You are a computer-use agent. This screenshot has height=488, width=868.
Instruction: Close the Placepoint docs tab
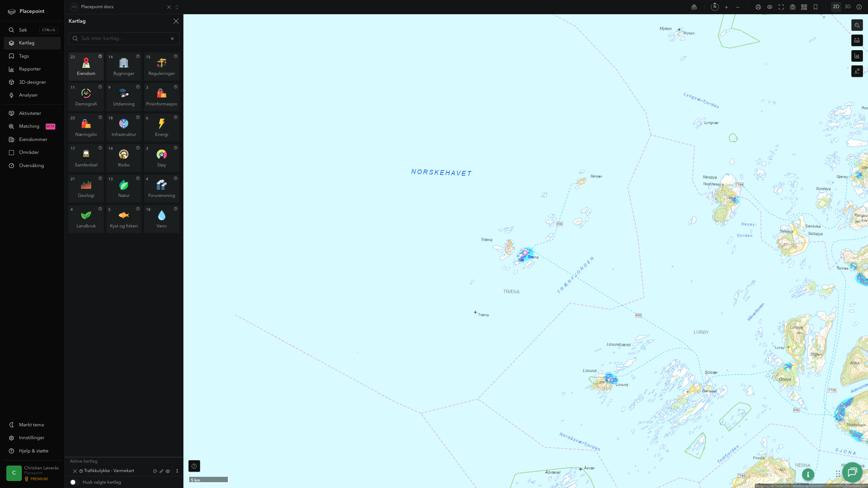click(169, 7)
